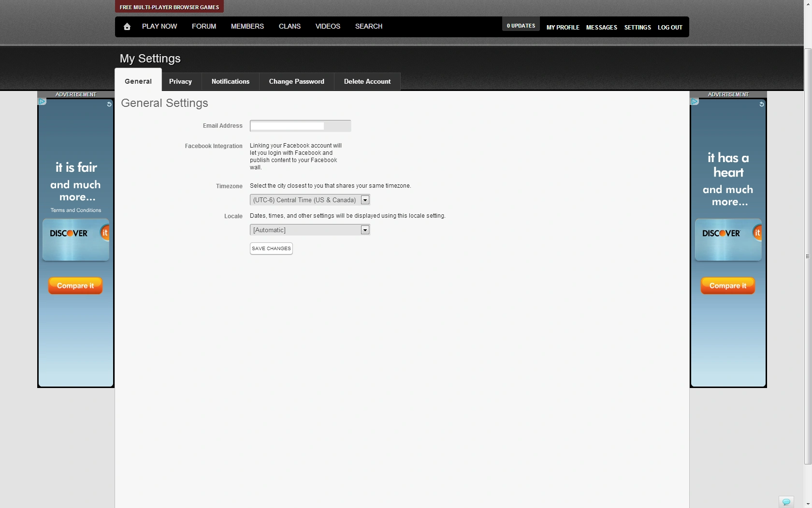This screenshot has width=812, height=508.
Task: Open the Notifications tab
Action: (231, 81)
